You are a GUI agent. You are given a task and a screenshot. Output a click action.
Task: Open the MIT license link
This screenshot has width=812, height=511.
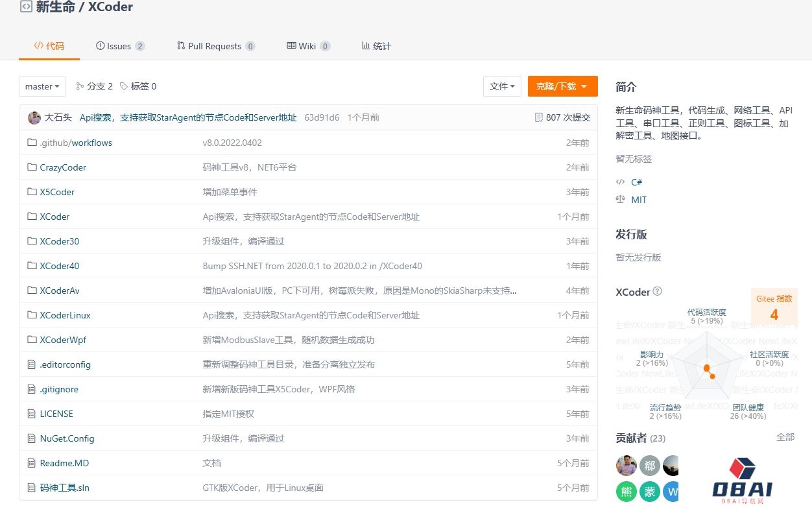tap(639, 200)
